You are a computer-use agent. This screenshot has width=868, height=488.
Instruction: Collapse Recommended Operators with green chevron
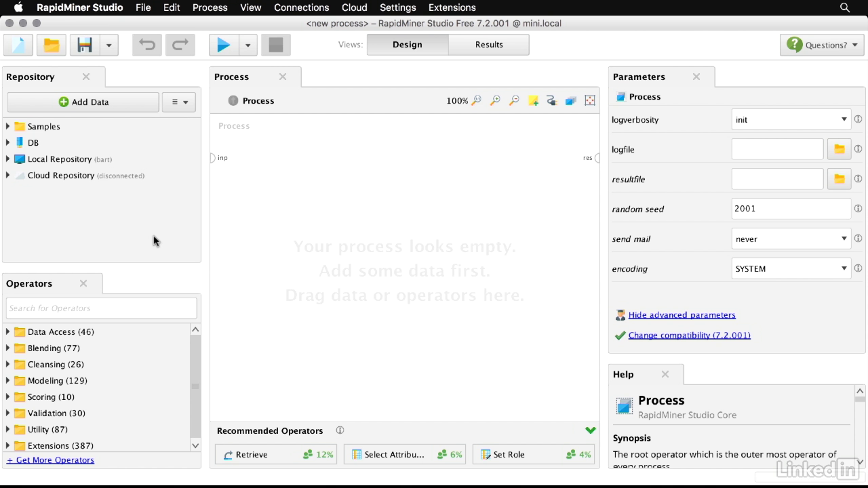pyautogui.click(x=590, y=430)
